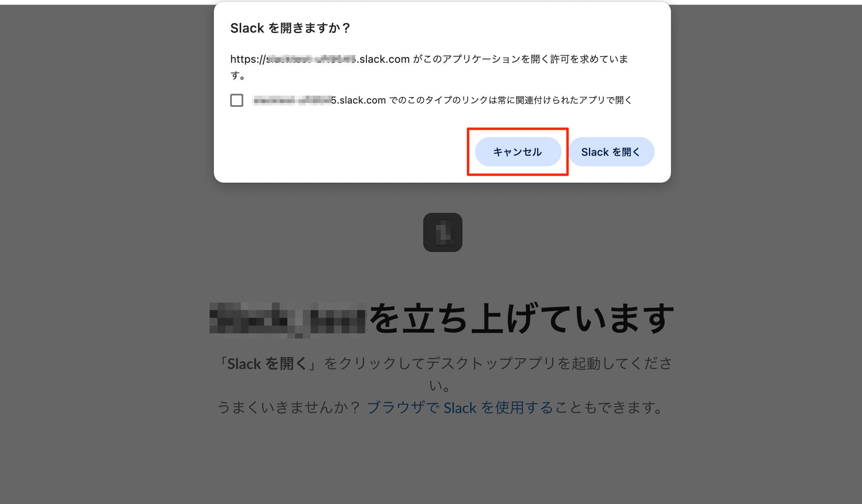Click the dialog title Slack を開きますか？
The width and height of the screenshot is (862, 504).
click(290, 28)
